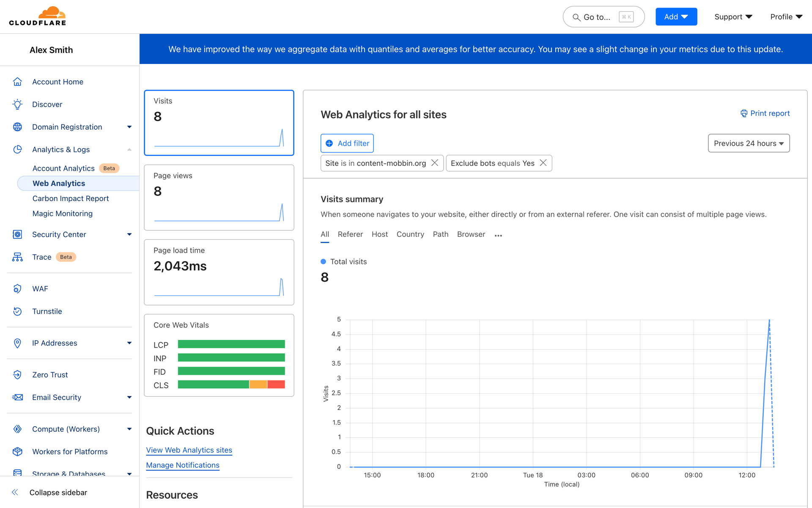Viewport: 812px width, 508px height.
Task: Click the Go to search field
Action: (604, 17)
